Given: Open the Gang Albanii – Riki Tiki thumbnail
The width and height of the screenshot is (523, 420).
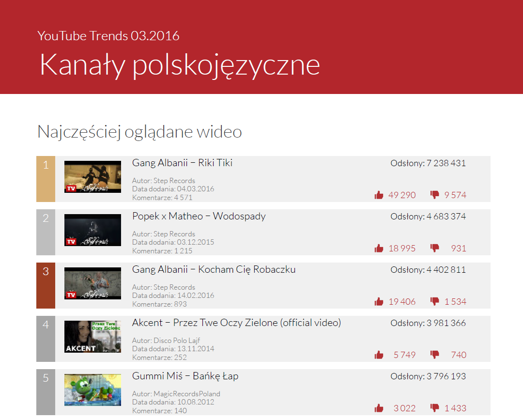Looking at the screenshot, I should (x=92, y=177).
